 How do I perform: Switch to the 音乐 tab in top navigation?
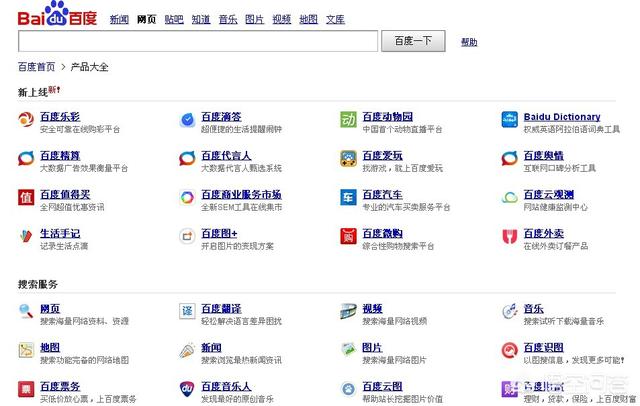pos(228,19)
